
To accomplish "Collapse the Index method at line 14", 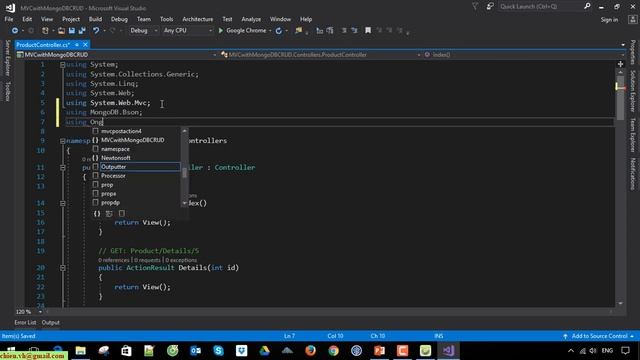I will tap(62, 203).
